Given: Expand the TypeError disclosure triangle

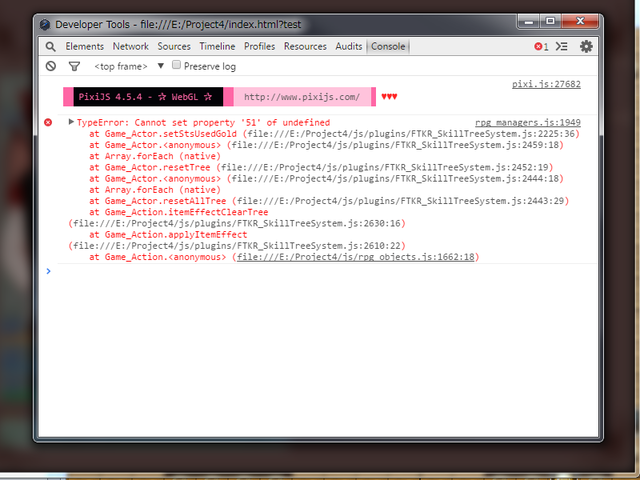Looking at the screenshot, I should point(71,122).
